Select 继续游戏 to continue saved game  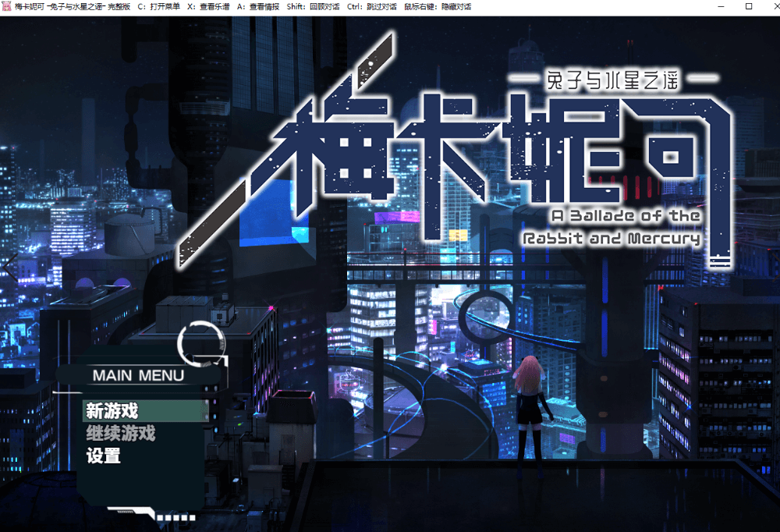tap(121, 433)
